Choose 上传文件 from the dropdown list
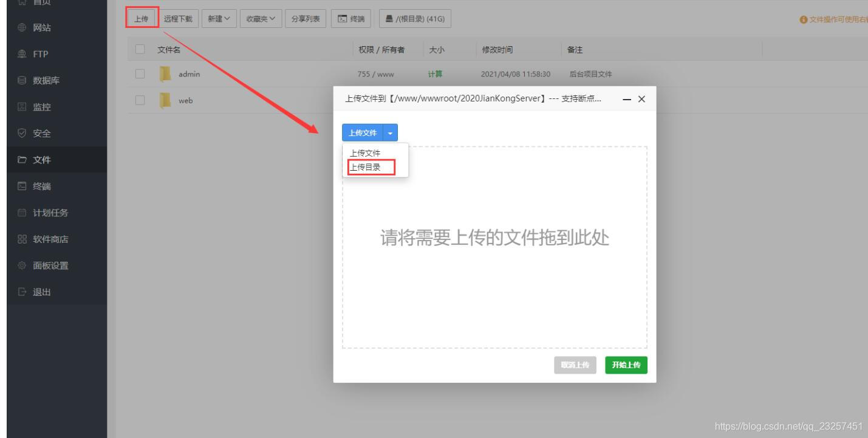The width and height of the screenshot is (868, 438). [366, 153]
